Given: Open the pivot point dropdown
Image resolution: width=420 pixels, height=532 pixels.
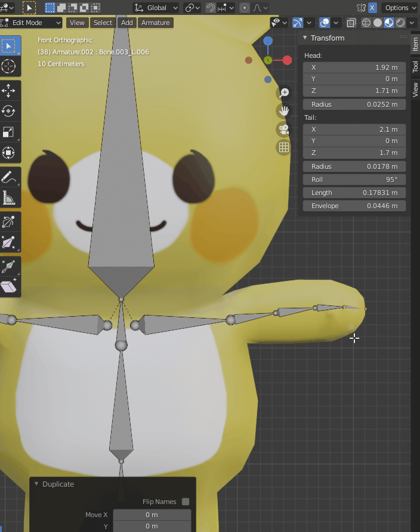Looking at the screenshot, I should click(192, 8).
